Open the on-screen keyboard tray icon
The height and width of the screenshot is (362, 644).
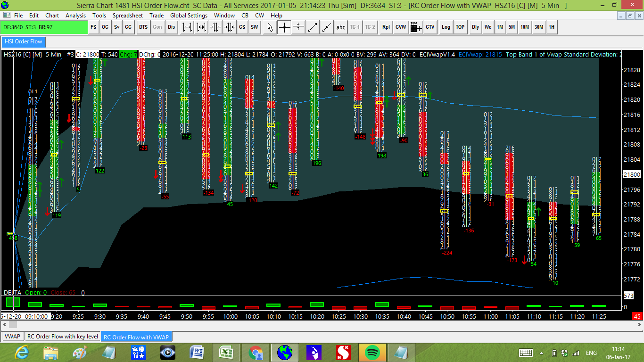[526, 353]
